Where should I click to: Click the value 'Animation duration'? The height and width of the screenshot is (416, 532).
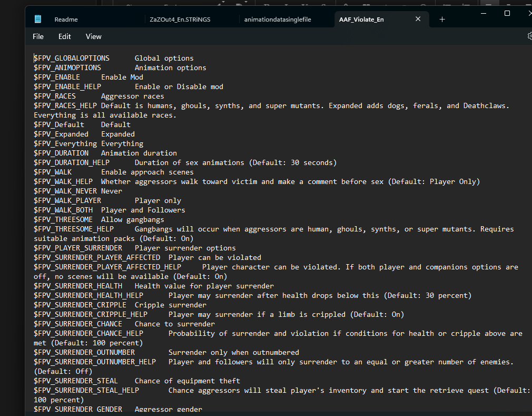point(139,153)
